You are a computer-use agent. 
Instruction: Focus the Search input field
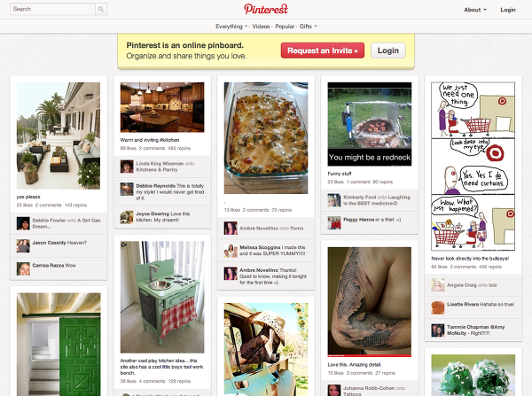[52, 9]
